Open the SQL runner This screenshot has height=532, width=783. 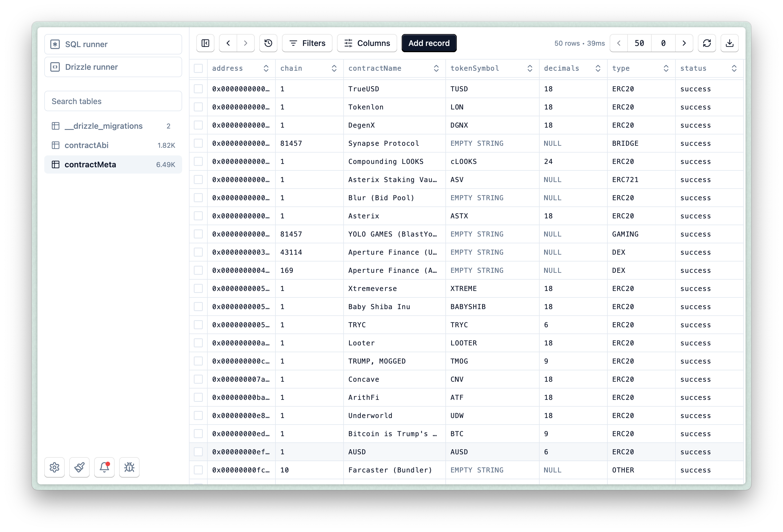(x=113, y=44)
